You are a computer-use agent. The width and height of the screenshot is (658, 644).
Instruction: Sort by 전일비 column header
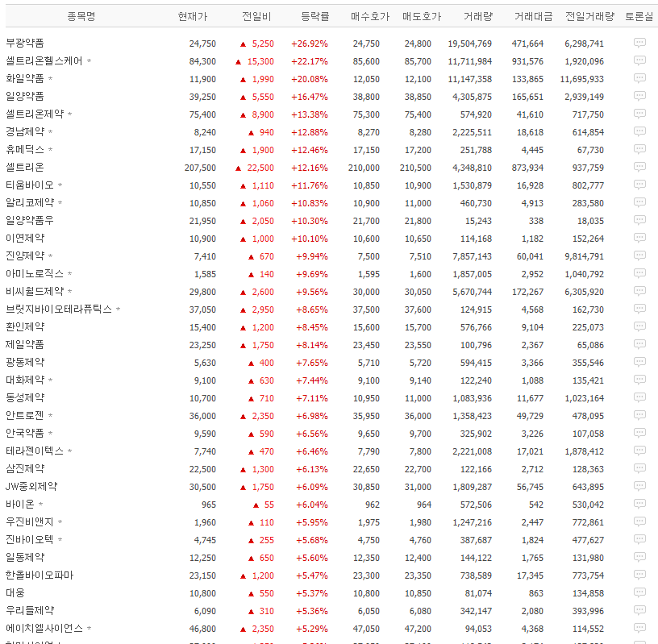pos(256,16)
